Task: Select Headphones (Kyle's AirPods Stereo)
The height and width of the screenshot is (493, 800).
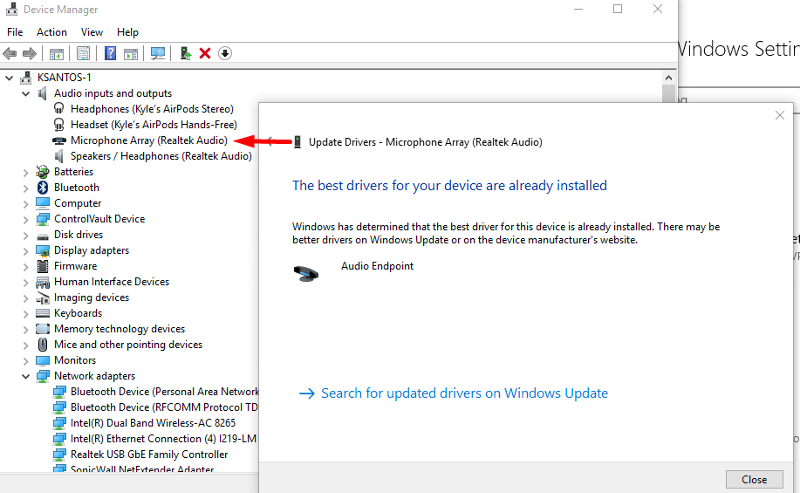Action: point(152,109)
